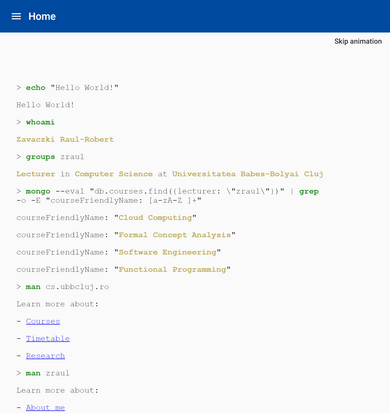Viewport: 390px width, 414px height.
Task: Click the mongo command word
Action: pyautogui.click(x=38, y=192)
